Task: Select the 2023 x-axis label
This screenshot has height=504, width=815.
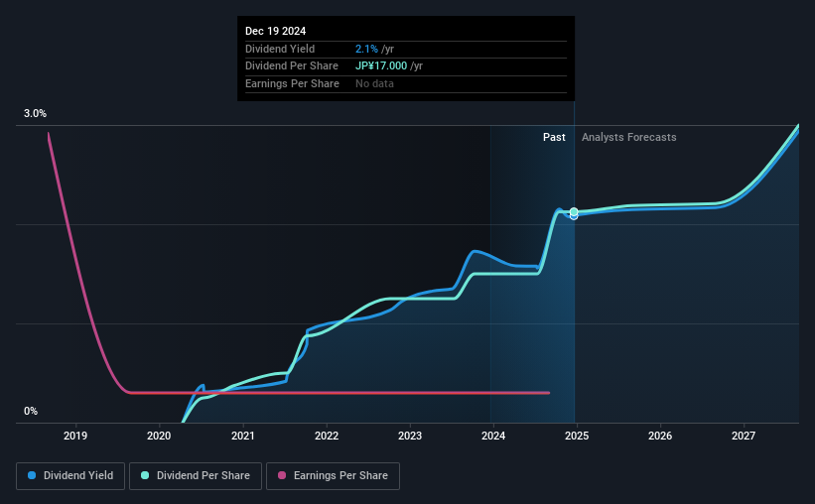Action: (x=410, y=436)
